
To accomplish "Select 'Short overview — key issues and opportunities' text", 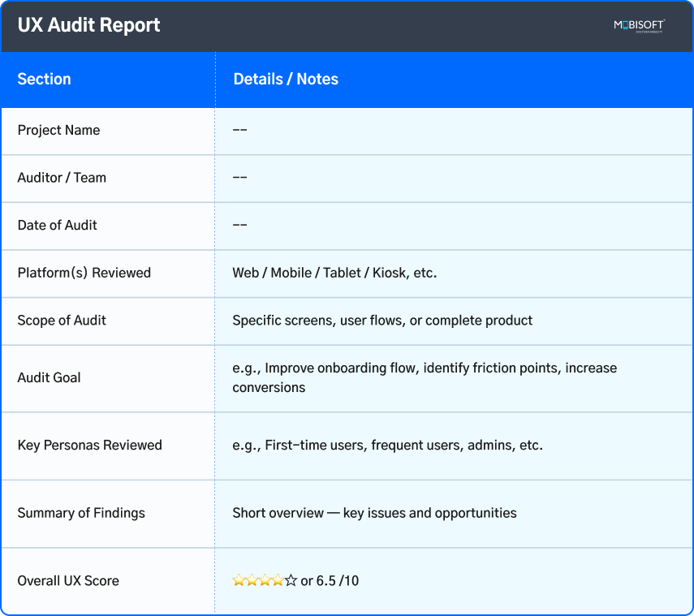I will [x=374, y=512].
